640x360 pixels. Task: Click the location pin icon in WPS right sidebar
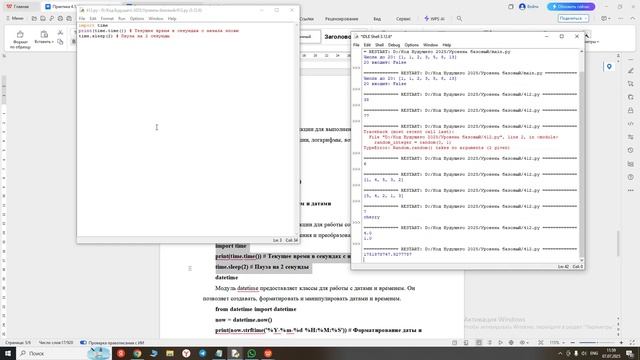click(x=609, y=67)
